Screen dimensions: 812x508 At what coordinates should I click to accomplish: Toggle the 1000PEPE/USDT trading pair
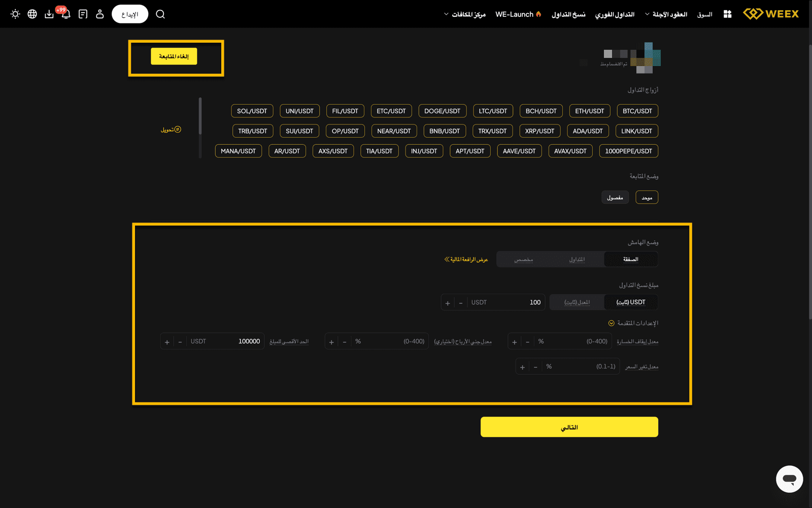click(628, 151)
